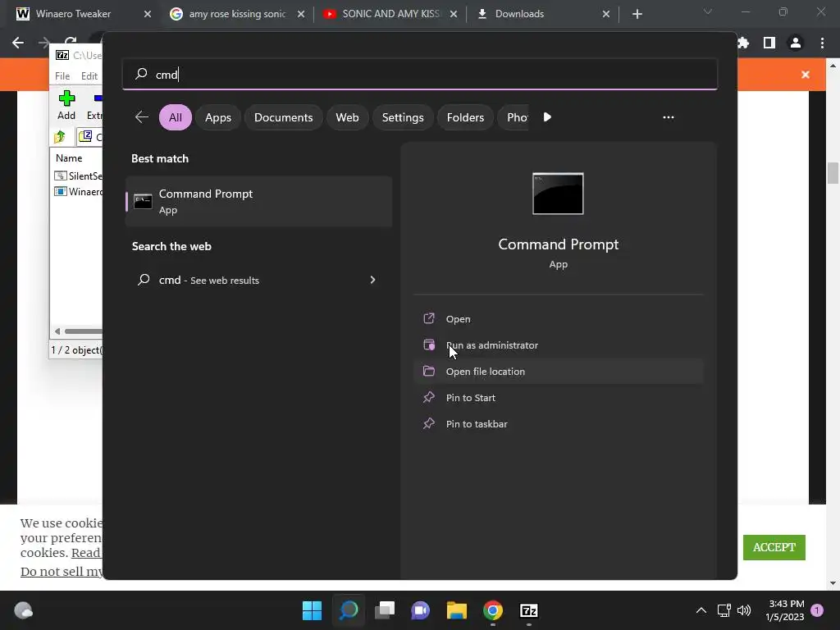Show more search filters with play arrow
Screen dimensions: 840x630
(x=547, y=117)
